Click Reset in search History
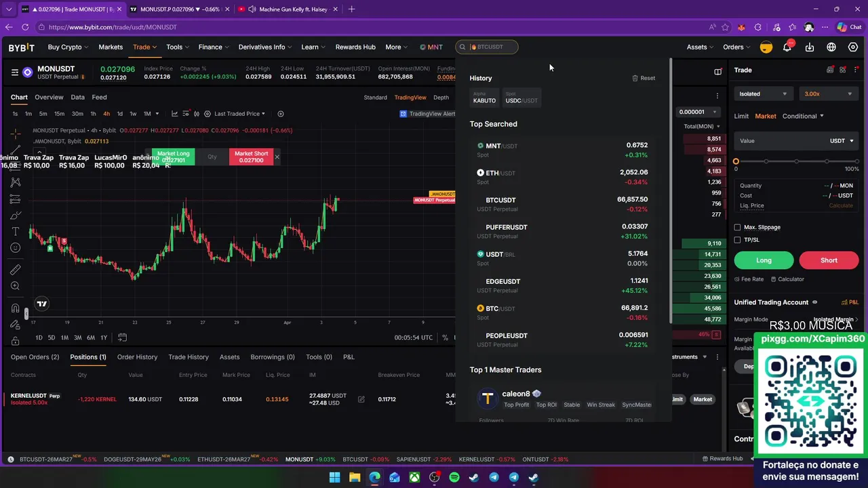This screenshot has height=488, width=868. point(644,78)
